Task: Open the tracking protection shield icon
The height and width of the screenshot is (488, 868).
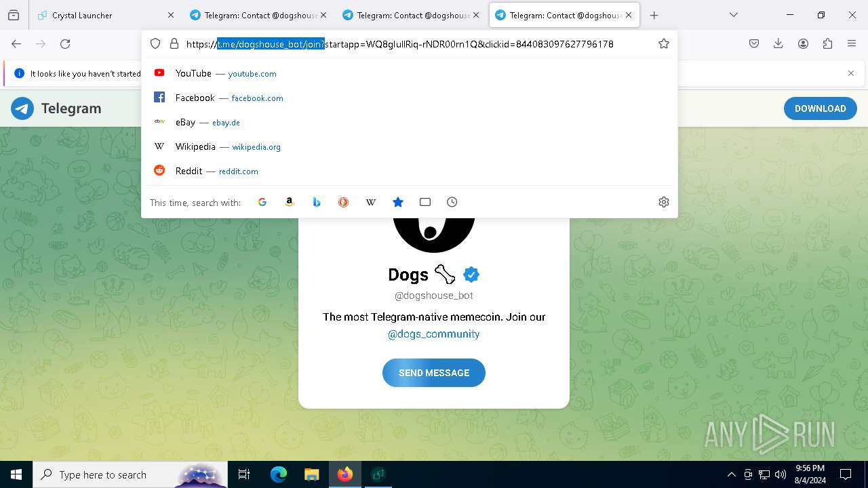Action: tap(155, 43)
